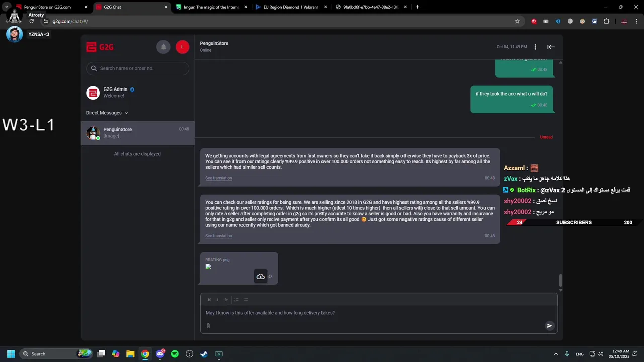The width and height of the screenshot is (644, 362).
Task: Open the chat three-dot options menu
Action: tap(535, 47)
